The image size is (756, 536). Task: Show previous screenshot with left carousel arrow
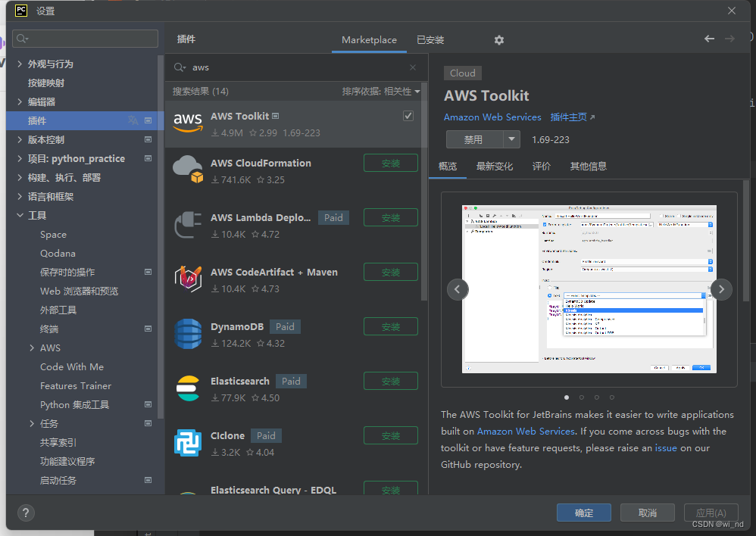click(458, 290)
